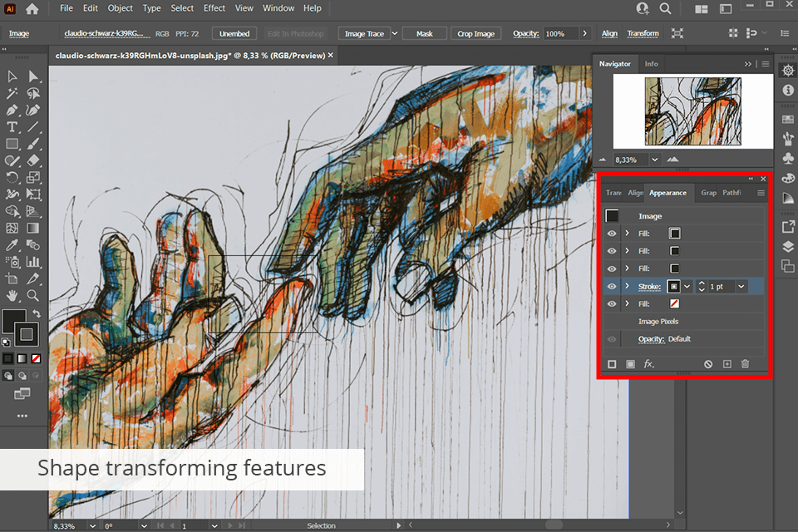Toggle visibility eye of the Stroke row
Screen dimensions: 798x532
pyautogui.click(x=612, y=286)
